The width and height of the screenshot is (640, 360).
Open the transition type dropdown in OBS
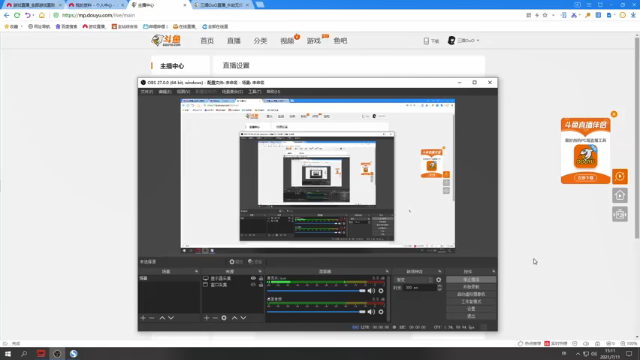[x=414, y=280]
